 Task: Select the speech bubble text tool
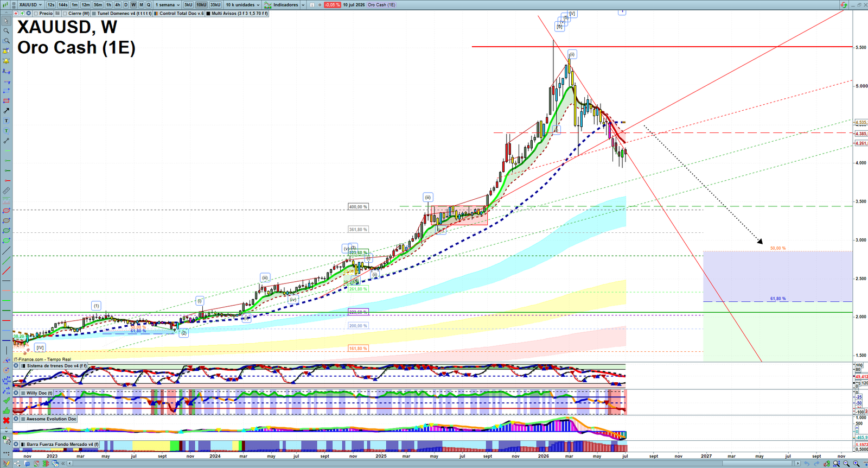point(6,131)
